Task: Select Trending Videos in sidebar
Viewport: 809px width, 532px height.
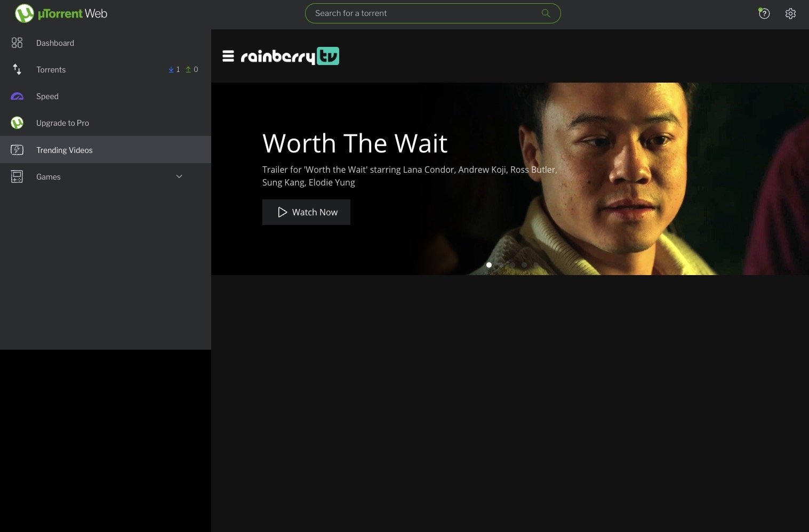Action: [106, 150]
